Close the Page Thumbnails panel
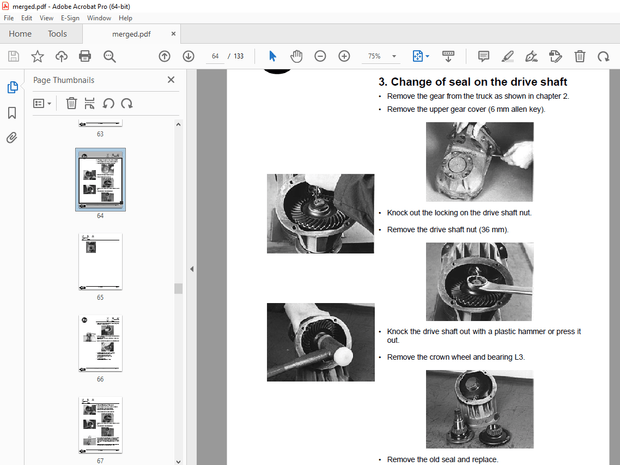 coord(171,80)
